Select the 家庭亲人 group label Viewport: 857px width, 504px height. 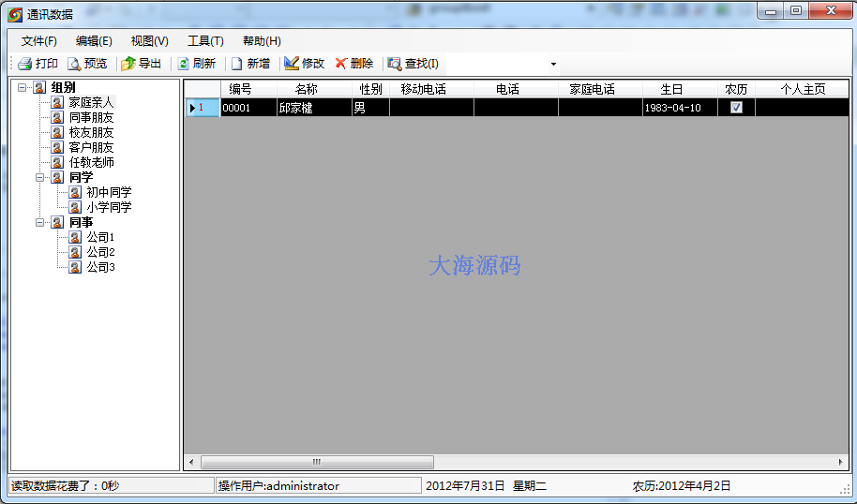point(91,102)
